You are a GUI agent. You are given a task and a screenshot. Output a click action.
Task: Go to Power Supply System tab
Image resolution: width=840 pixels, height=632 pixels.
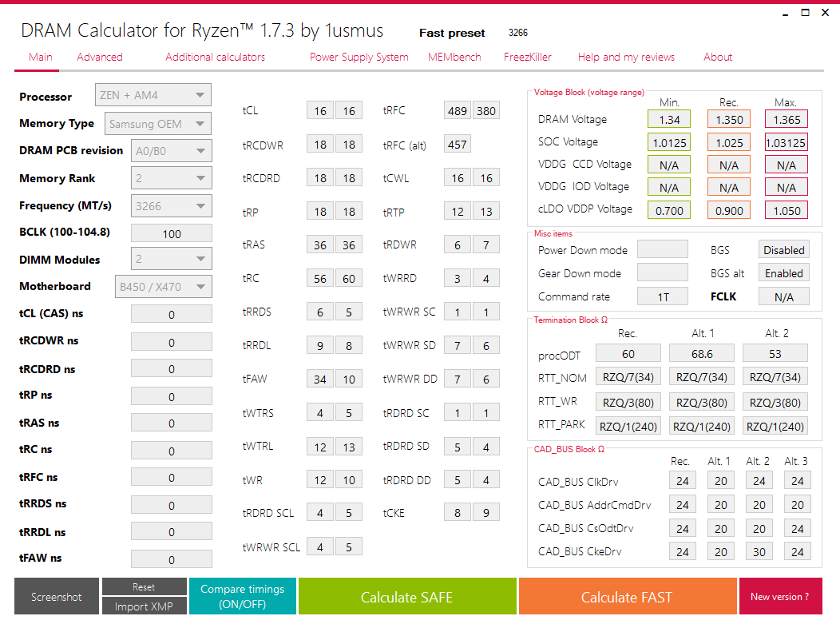pos(359,57)
